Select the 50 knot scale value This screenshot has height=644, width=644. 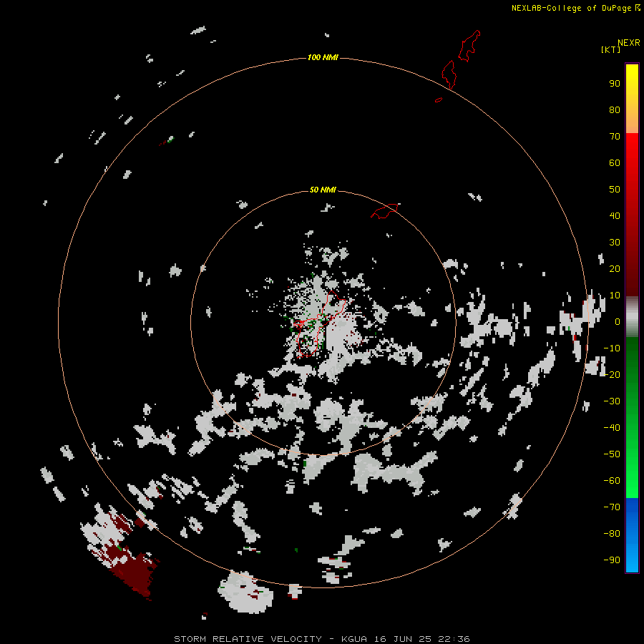click(x=615, y=190)
